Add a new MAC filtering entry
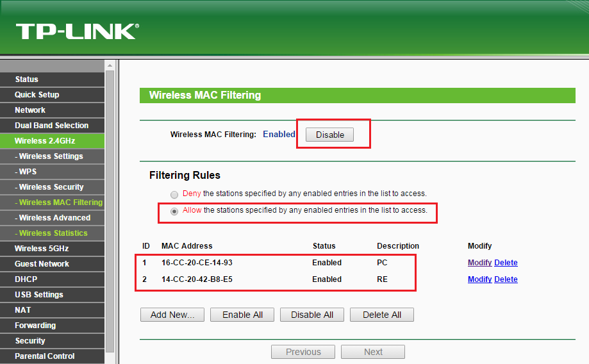The image size is (589, 364). click(x=172, y=315)
